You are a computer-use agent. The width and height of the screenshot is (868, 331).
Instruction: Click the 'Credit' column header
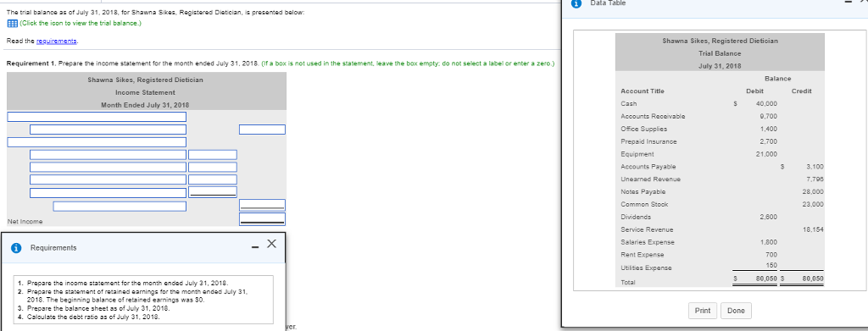click(802, 91)
